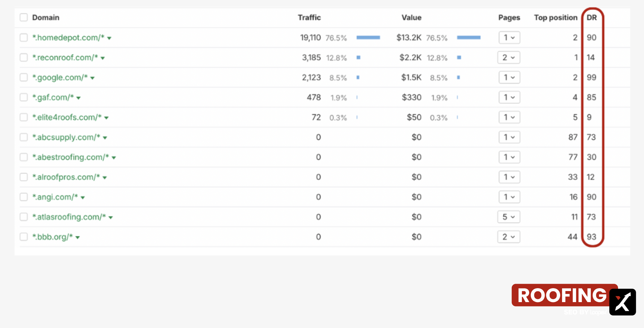Image resolution: width=644 pixels, height=328 pixels.
Task: Open the 5 Pages dropdown for atlasroofing.com
Action: (509, 217)
